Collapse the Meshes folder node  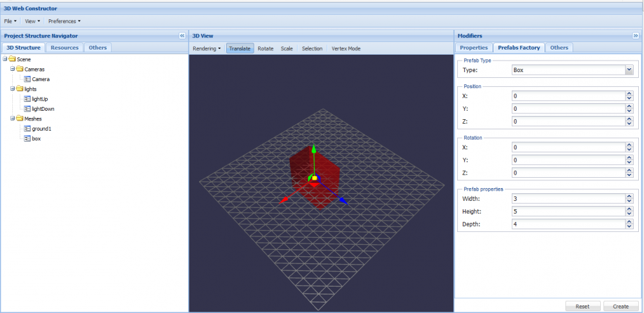point(12,119)
